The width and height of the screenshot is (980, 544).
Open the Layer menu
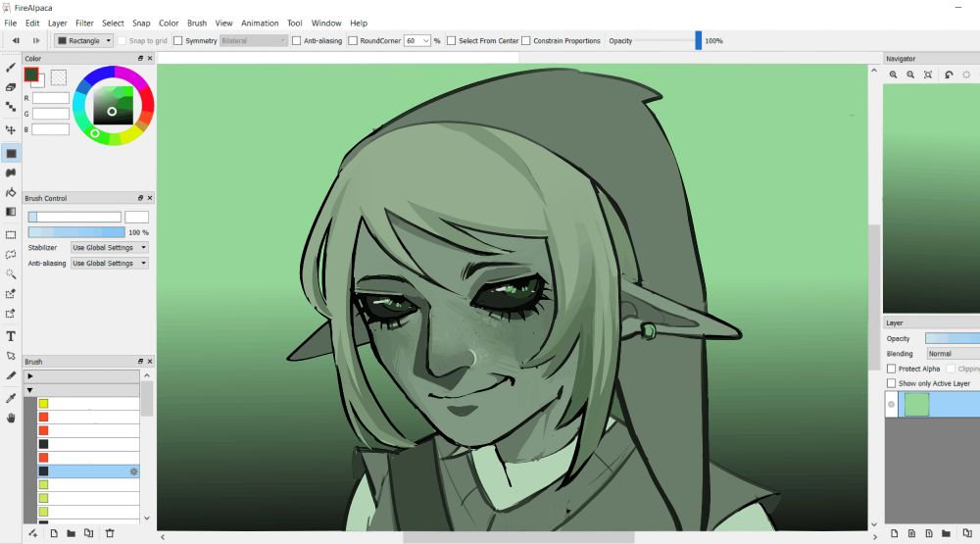coord(58,24)
